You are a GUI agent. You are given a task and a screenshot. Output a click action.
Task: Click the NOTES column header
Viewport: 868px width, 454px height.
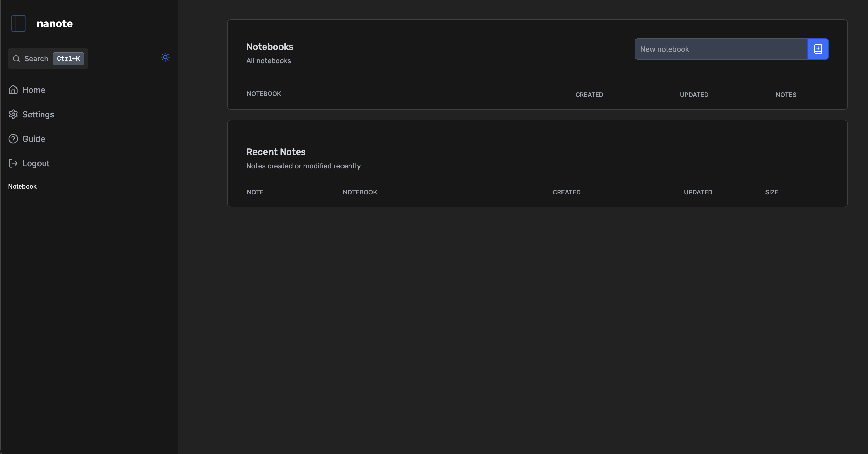[x=786, y=95]
